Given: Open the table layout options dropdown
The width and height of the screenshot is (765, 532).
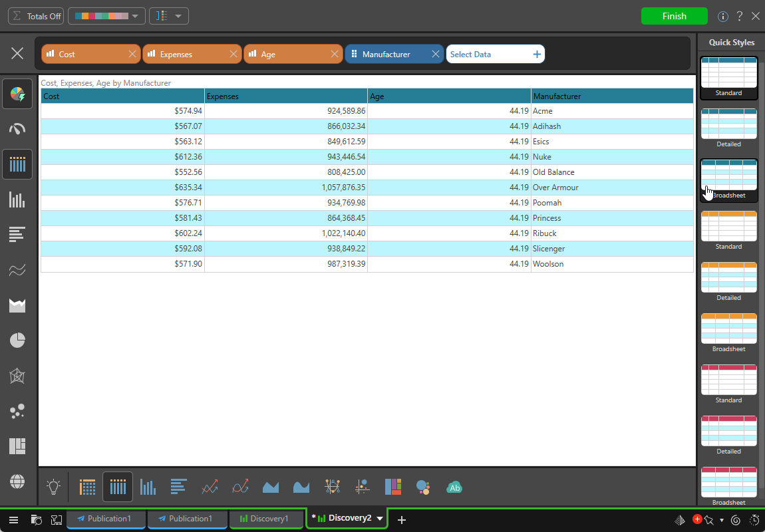Looking at the screenshot, I should tap(169, 16).
